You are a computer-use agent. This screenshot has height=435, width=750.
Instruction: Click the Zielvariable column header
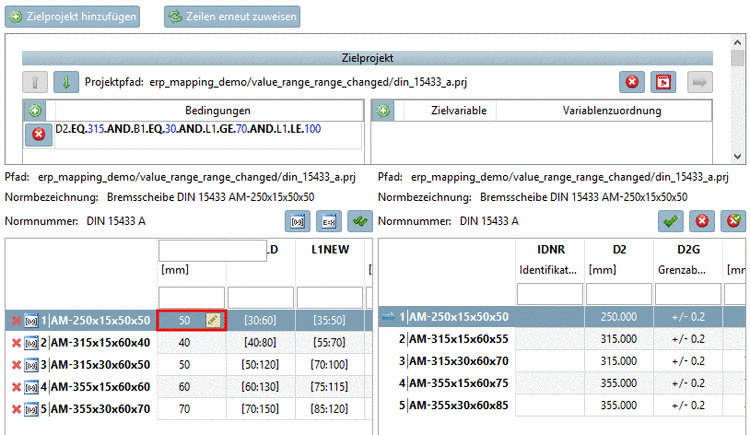point(459,111)
